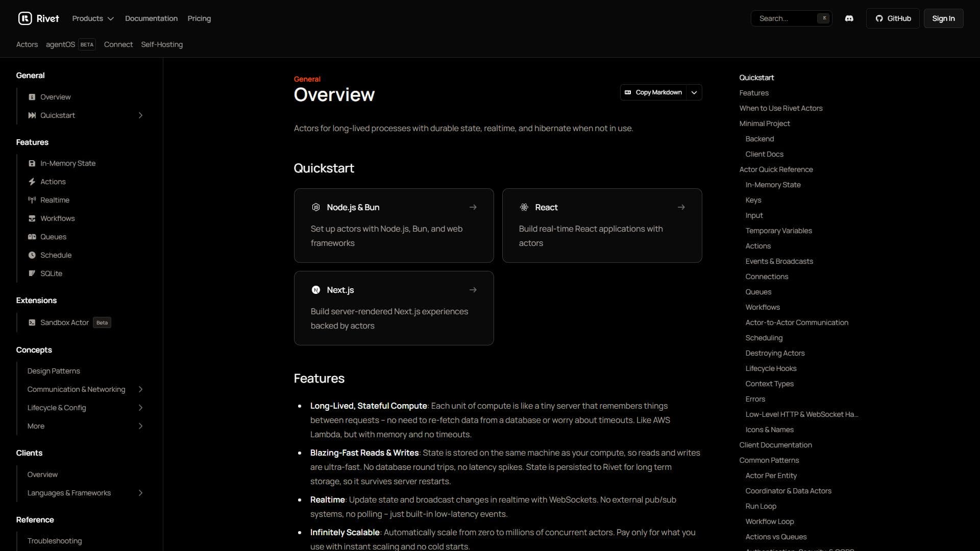Screen dimensions: 980x551
Task: Click the arrow on the Next.js card
Action: pyautogui.click(x=473, y=290)
